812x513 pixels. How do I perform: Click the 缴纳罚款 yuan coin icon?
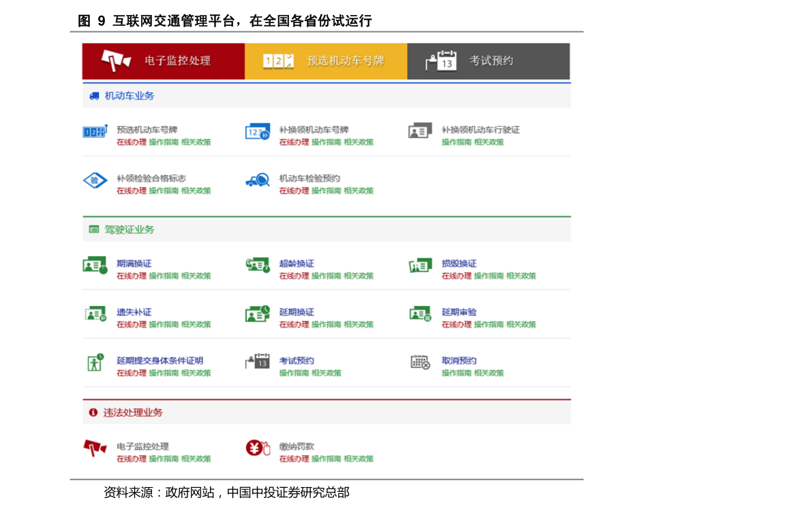click(x=258, y=448)
